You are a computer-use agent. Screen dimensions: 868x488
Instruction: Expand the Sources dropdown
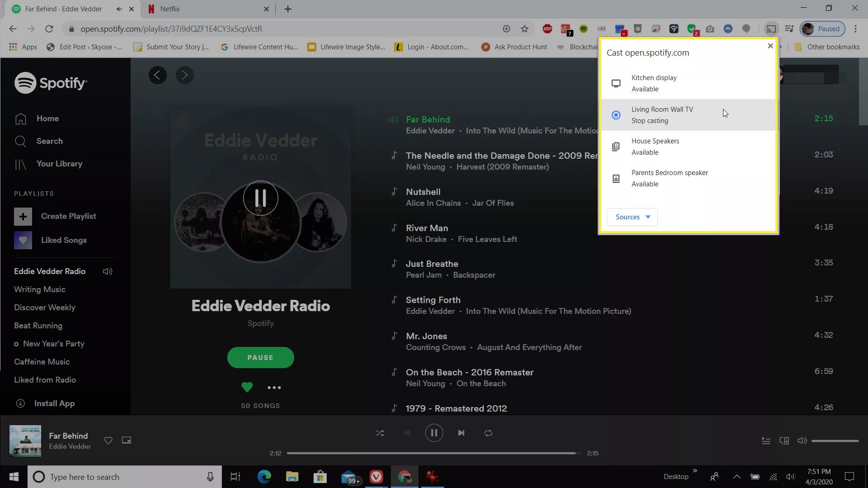[632, 217]
